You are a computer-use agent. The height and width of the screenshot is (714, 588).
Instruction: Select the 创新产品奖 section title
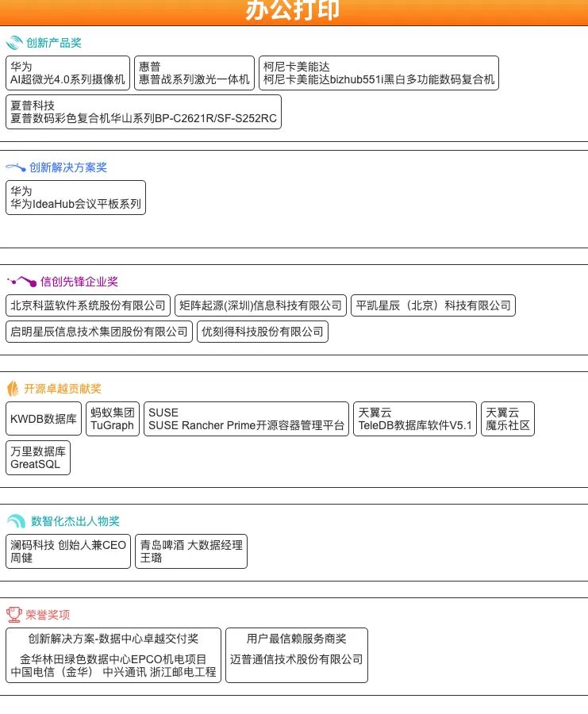tap(54, 43)
